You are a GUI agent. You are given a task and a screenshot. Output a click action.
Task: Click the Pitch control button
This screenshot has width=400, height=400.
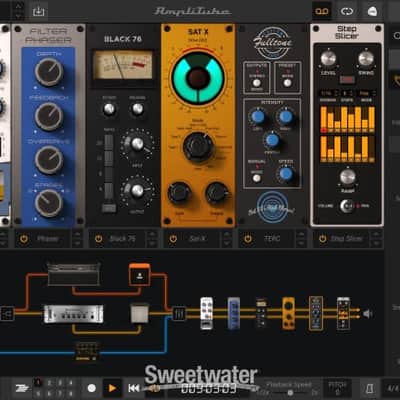337,388
